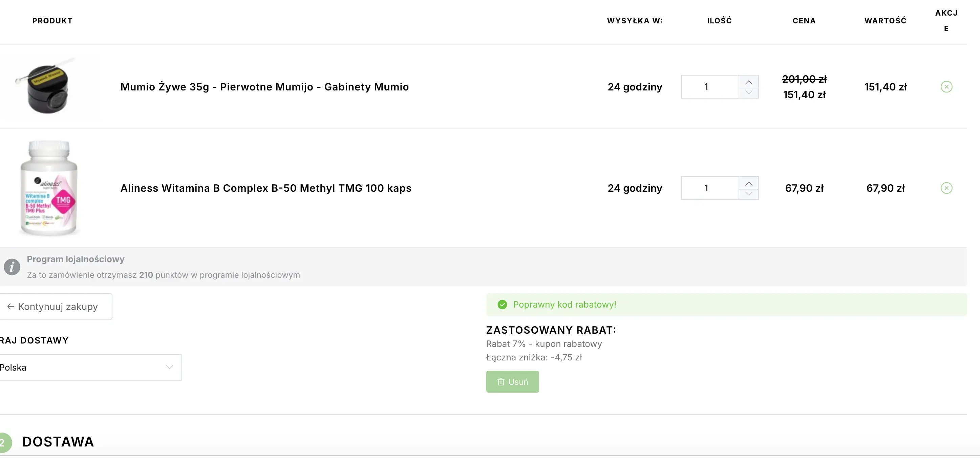Click the Mumio jar product thumbnail

click(x=47, y=87)
